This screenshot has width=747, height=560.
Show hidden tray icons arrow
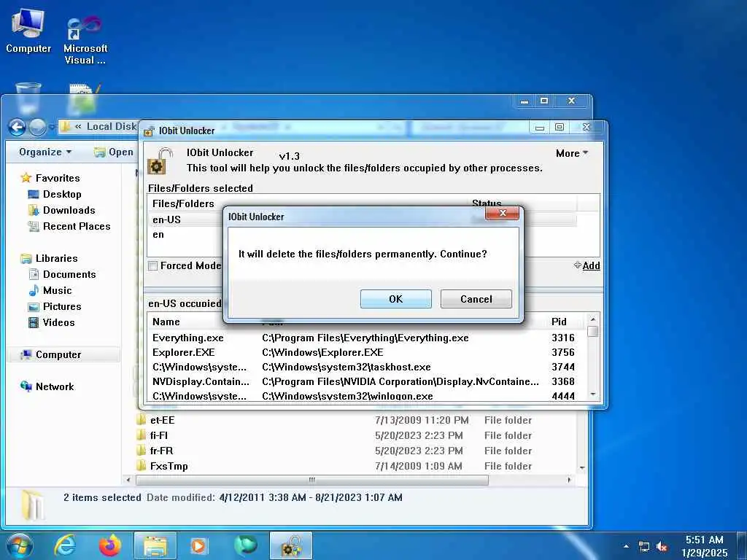click(626, 546)
